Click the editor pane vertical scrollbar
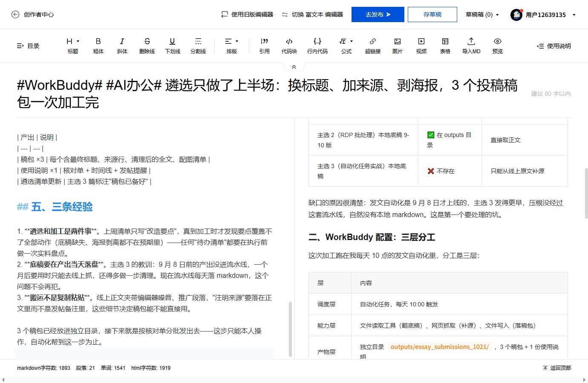The image size is (588, 383). tap(291, 329)
